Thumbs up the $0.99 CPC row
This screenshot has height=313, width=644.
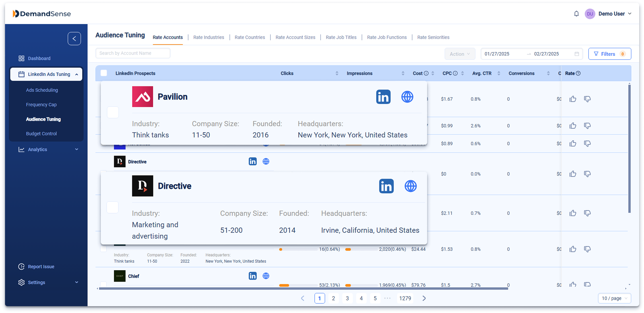573,126
